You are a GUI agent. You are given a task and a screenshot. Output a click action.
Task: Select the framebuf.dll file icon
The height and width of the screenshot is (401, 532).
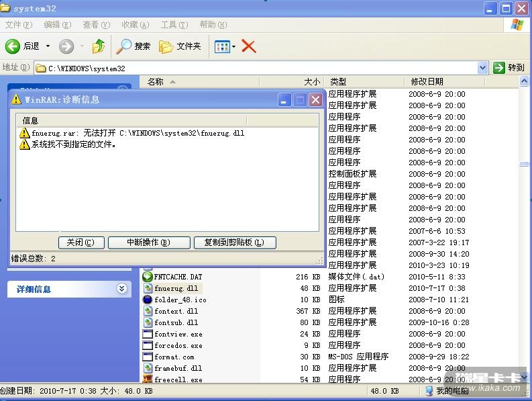pyautogui.click(x=147, y=368)
